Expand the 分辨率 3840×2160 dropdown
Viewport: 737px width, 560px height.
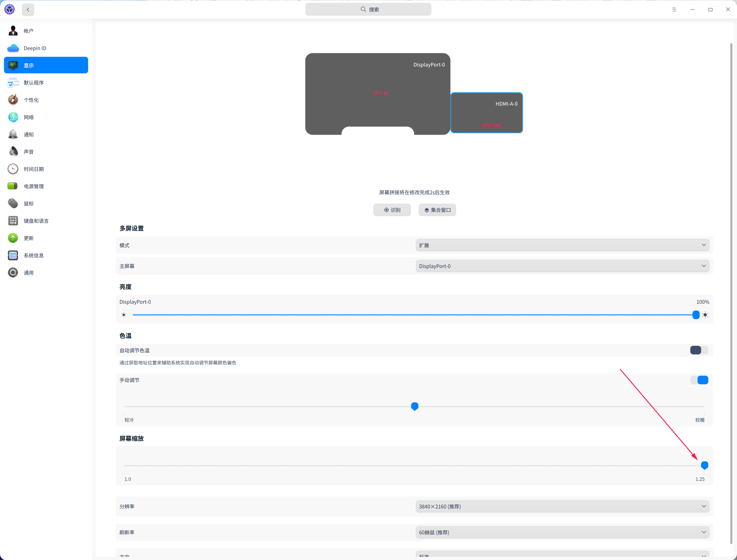(562, 506)
